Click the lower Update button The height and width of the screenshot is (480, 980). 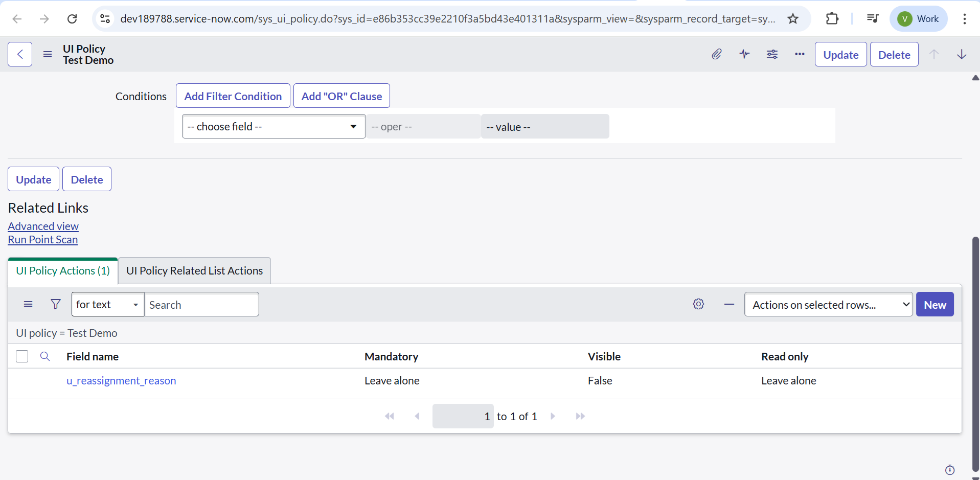[33, 179]
